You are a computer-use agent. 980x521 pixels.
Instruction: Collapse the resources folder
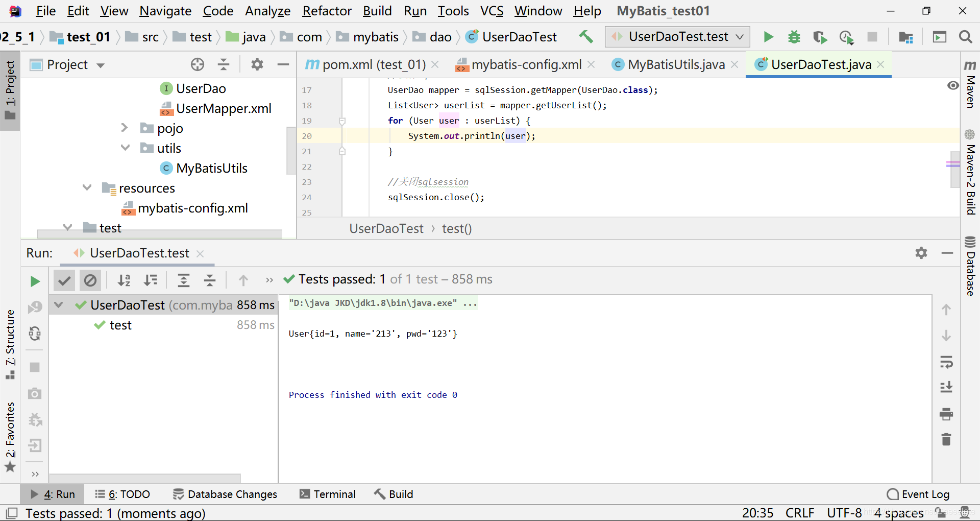coord(87,187)
